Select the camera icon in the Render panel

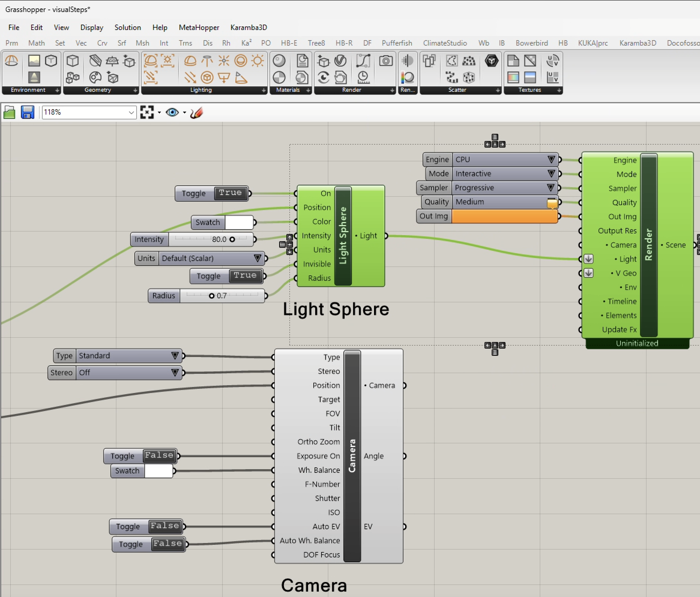click(386, 61)
